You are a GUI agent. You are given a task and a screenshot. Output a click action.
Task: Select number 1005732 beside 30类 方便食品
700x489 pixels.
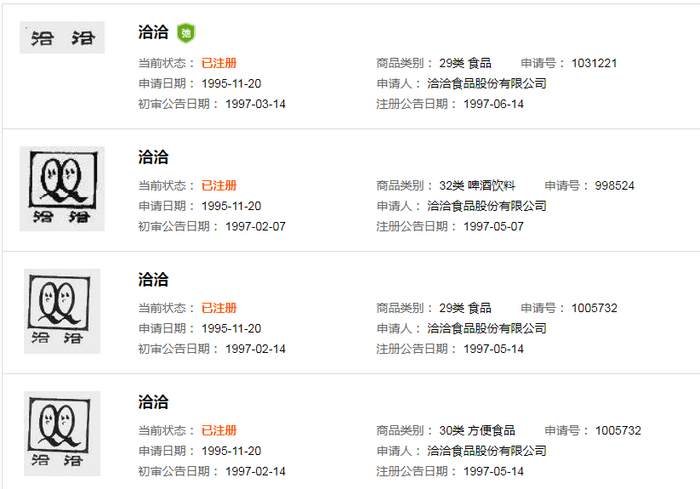(x=618, y=430)
